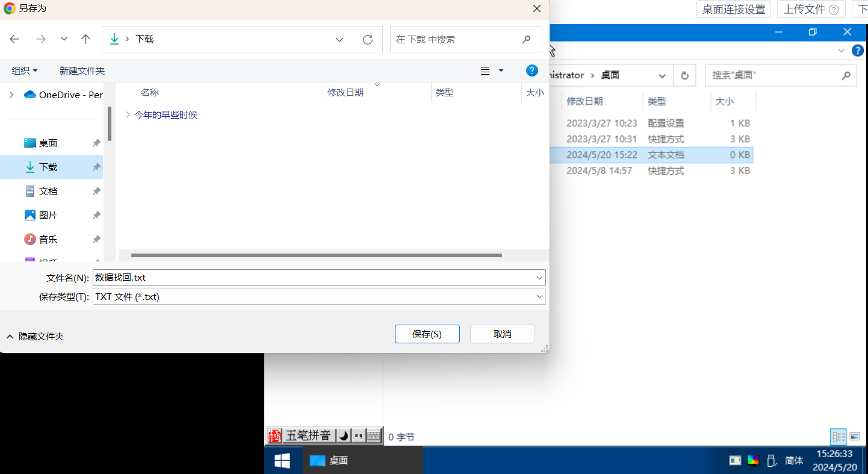Viewport: 868px width, 474px height.
Task: Open the 保存类型 dropdown
Action: [x=539, y=296]
